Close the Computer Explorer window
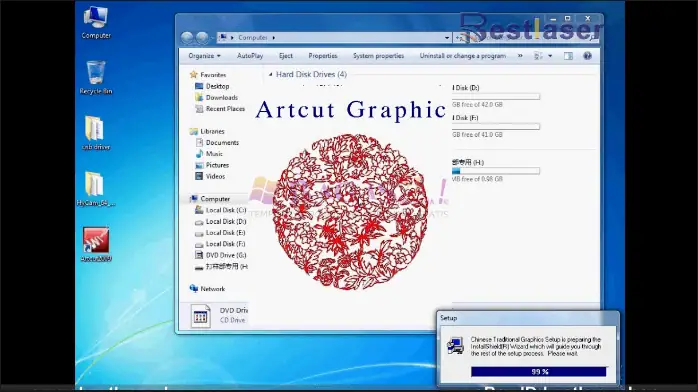This screenshot has height=392, width=698. [588, 18]
